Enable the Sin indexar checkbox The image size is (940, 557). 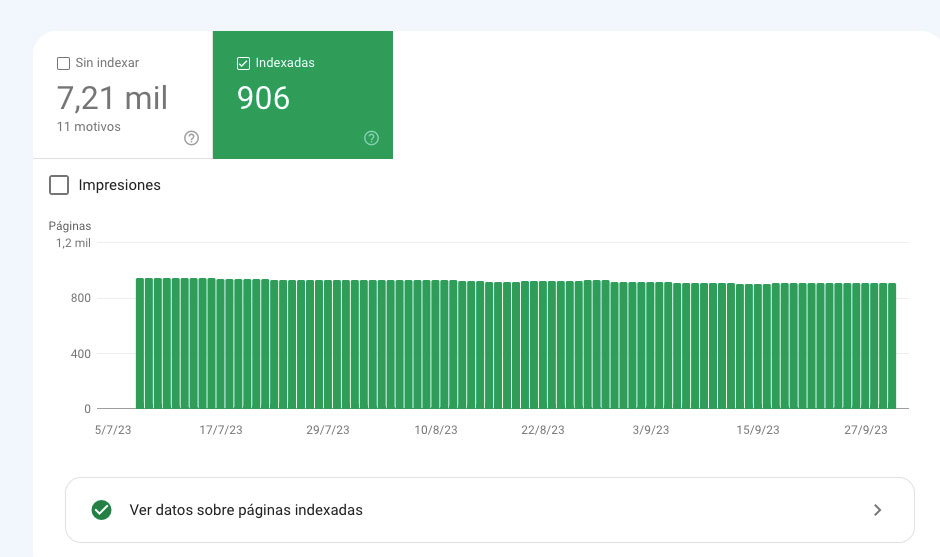point(64,63)
